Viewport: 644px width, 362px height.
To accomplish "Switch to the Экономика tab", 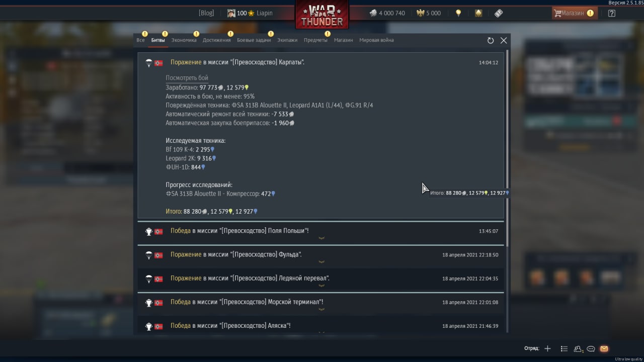I will [x=184, y=40].
